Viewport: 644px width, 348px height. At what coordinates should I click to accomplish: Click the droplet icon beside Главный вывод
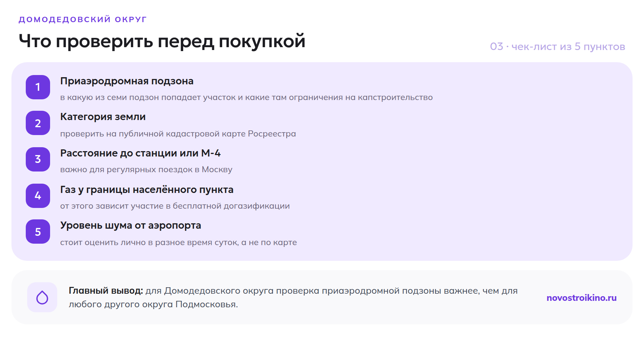(42, 297)
